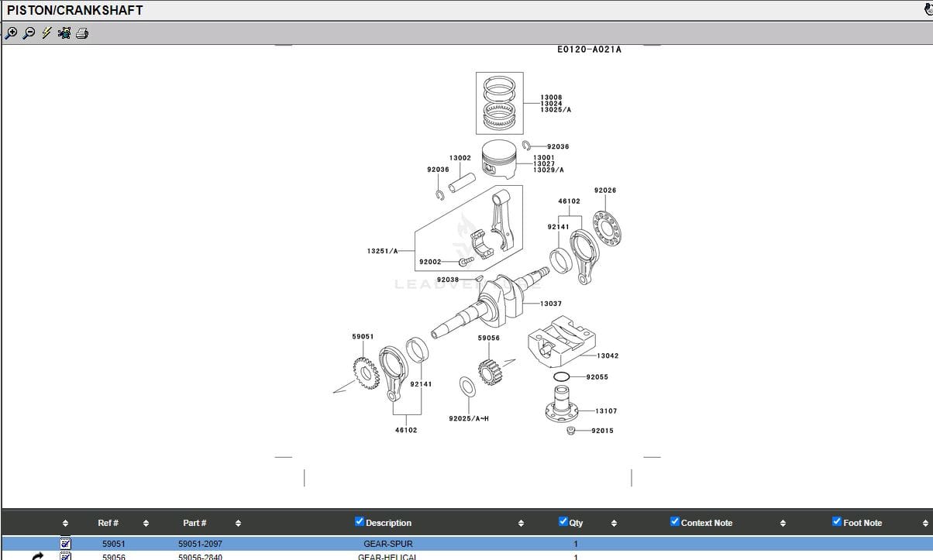Select the GEAR-SPUR description row
This screenshot has height=560, width=933.
pos(387,544)
